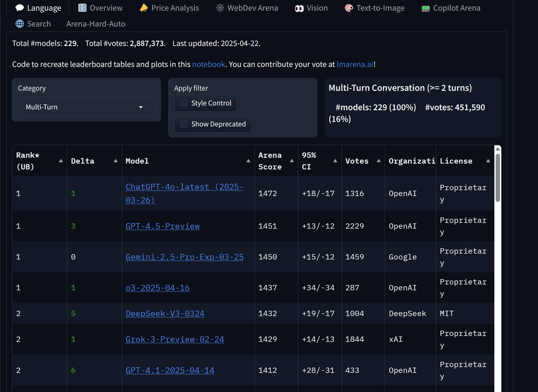Open the GPT-4.5-Preview model link
The image size is (538, 392).
click(163, 226)
